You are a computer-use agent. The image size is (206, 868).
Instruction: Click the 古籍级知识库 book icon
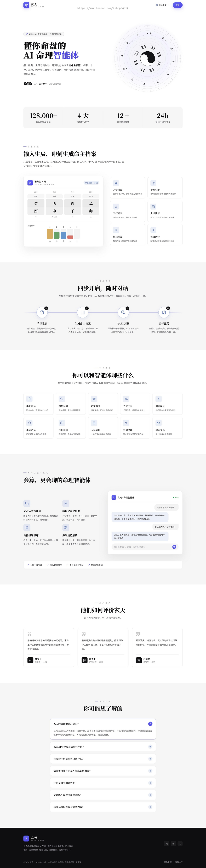pyautogui.click(x=27, y=527)
